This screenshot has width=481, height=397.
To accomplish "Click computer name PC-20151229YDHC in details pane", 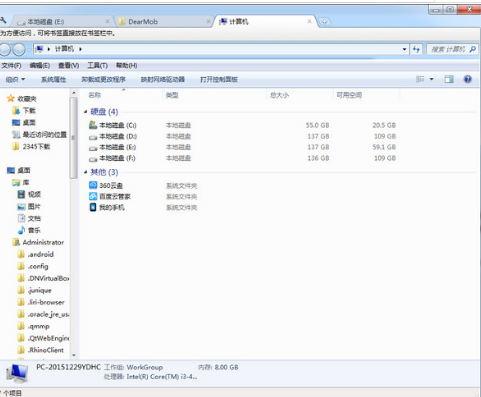I will click(x=68, y=367).
